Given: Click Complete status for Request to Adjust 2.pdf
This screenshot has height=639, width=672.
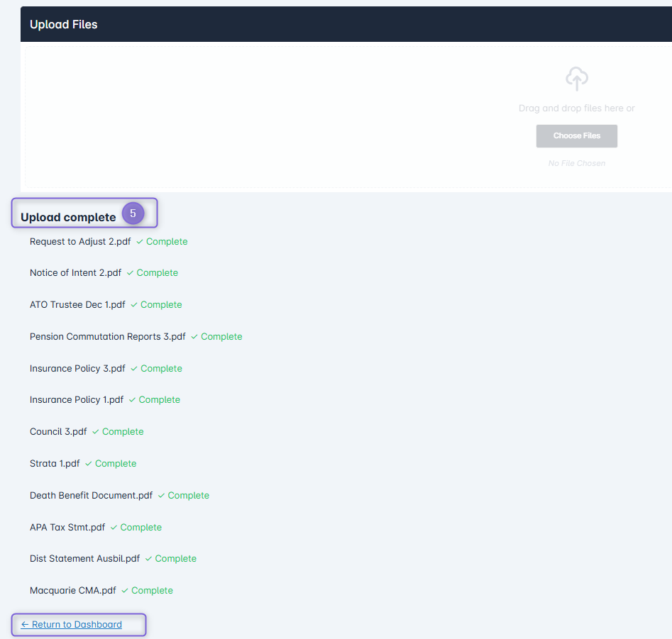Looking at the screenshot, I should point(167,242).
